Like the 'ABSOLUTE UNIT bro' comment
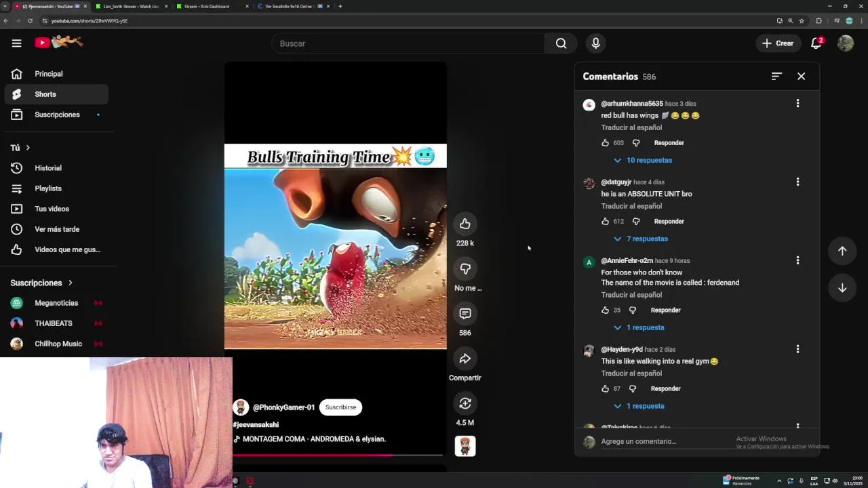This screenshot has width=868, height=488. 605,222
